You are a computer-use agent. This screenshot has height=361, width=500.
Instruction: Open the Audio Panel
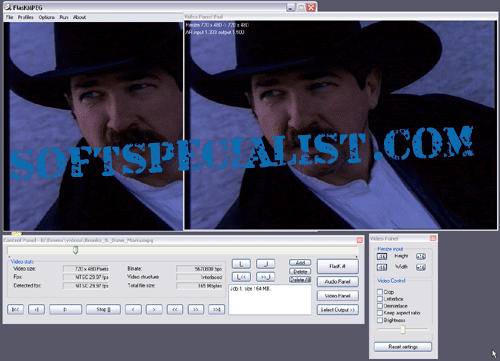click(x=338, y=282)
